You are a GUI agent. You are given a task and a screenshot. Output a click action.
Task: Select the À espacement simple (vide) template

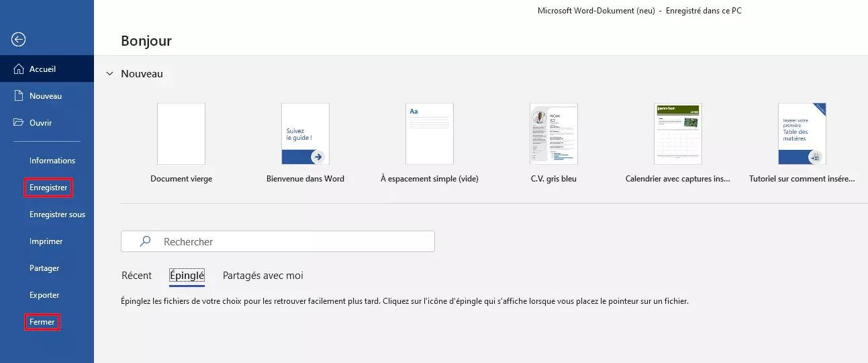(430, 134)
